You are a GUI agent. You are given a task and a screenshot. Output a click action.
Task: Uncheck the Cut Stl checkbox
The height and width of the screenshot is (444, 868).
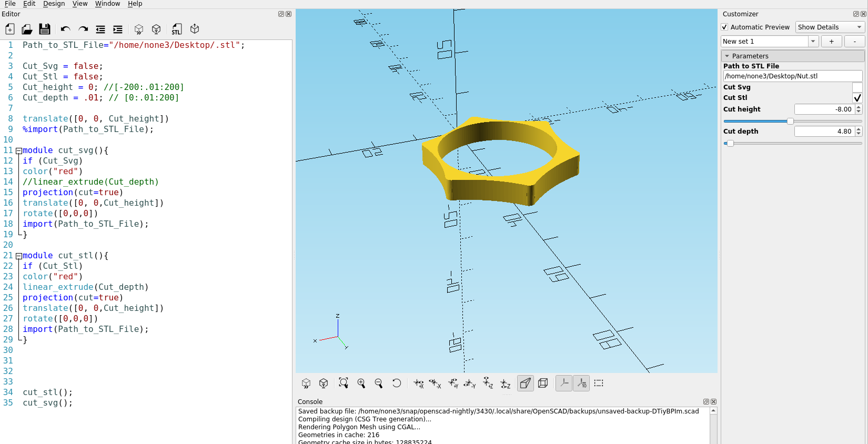pyautogui.click(x=857, y=98)
